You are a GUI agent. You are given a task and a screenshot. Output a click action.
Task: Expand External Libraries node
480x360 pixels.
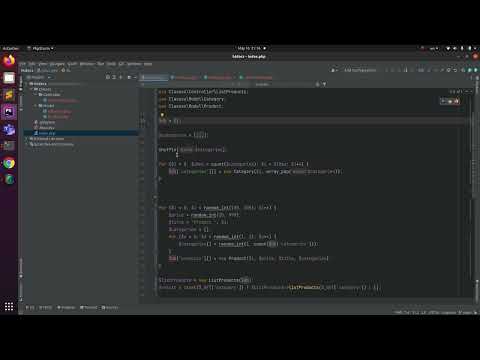coord(27,139)
